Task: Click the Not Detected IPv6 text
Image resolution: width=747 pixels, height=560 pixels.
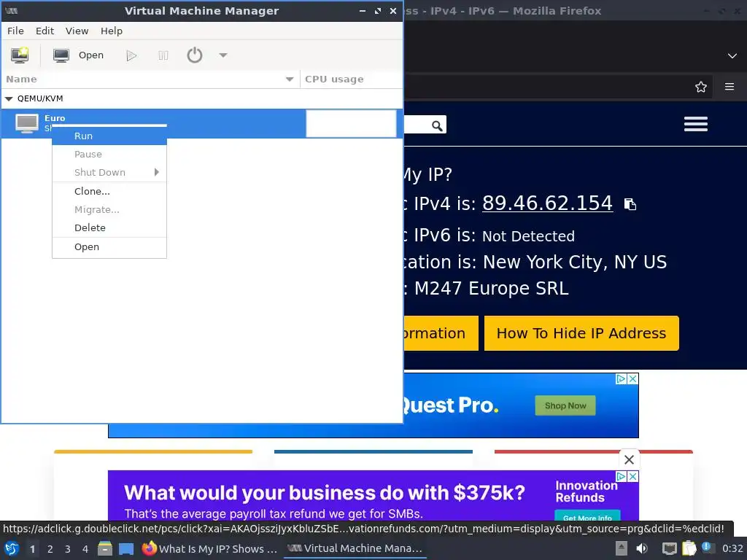Action: [x=528, y=236]
